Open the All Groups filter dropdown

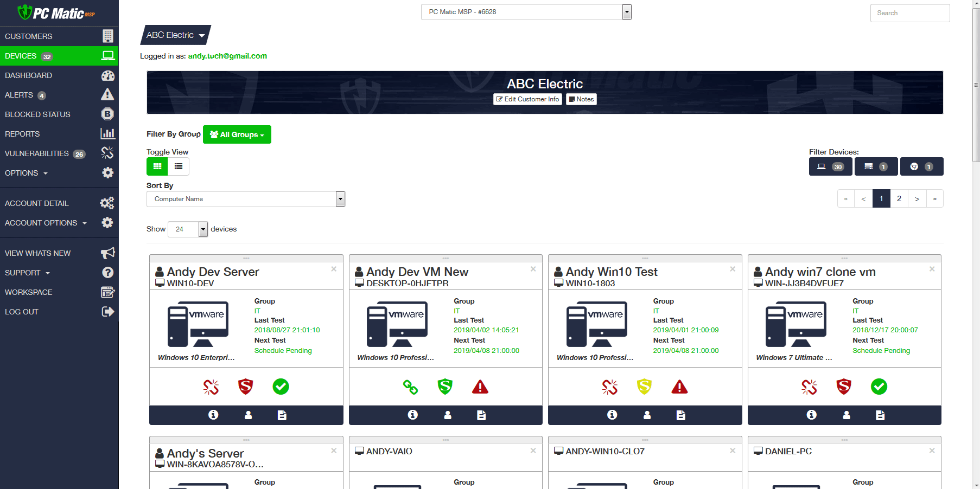pyautogui.click(x=237, y=134)
